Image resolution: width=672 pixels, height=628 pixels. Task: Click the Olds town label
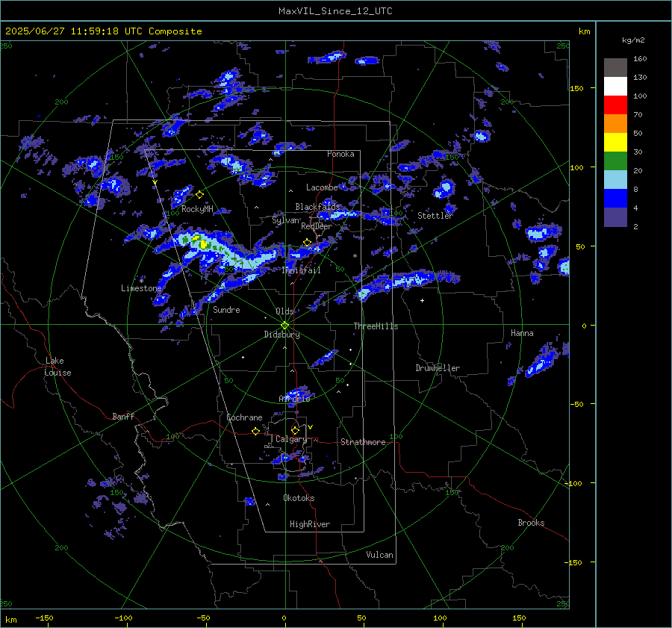point(284,311)
